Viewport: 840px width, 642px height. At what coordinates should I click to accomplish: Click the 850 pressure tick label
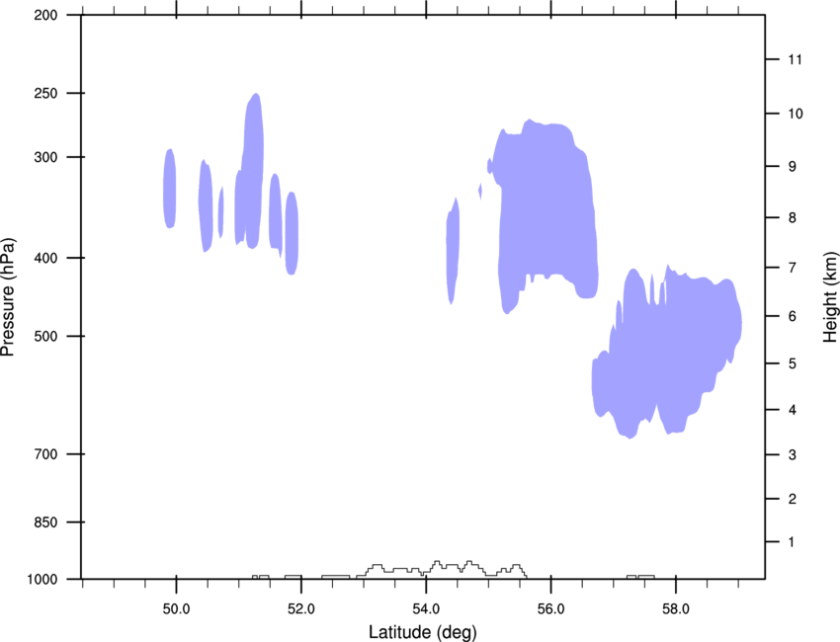[x=46, y=522]
